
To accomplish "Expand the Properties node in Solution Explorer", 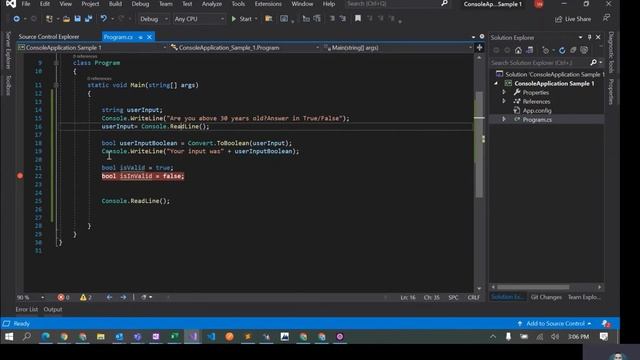I will 504,92.
